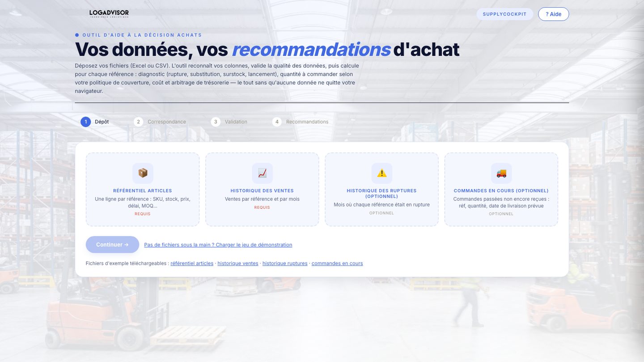Screen dimensions: 644x362
Task: Click 'Fichiers d'exemple téléchargeables' label
Action: point(127,263)
